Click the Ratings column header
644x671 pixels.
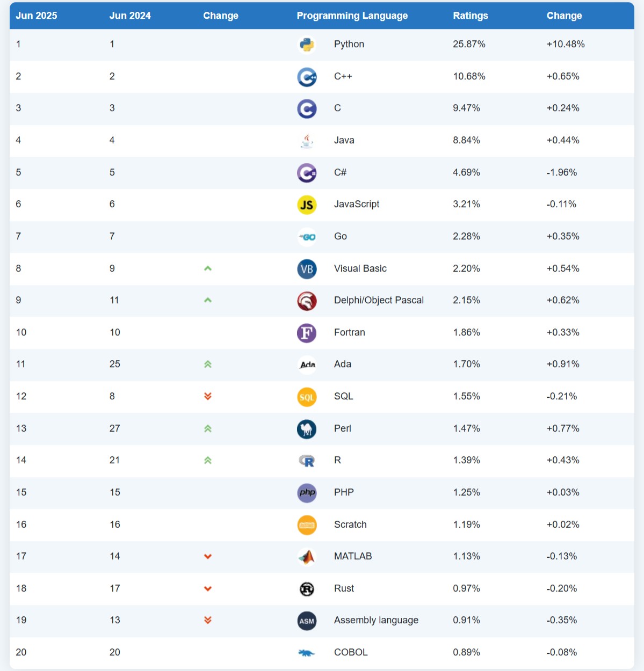point(470,16)
